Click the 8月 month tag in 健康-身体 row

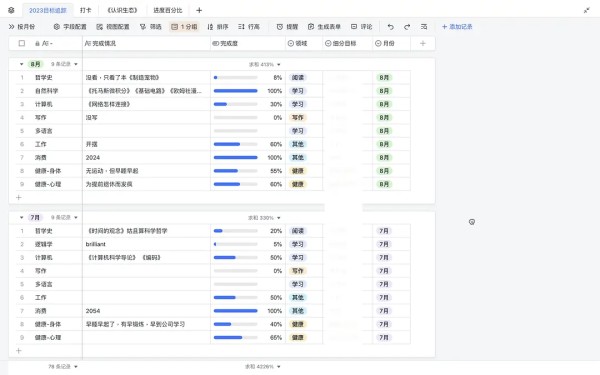(x=384, y=171)
